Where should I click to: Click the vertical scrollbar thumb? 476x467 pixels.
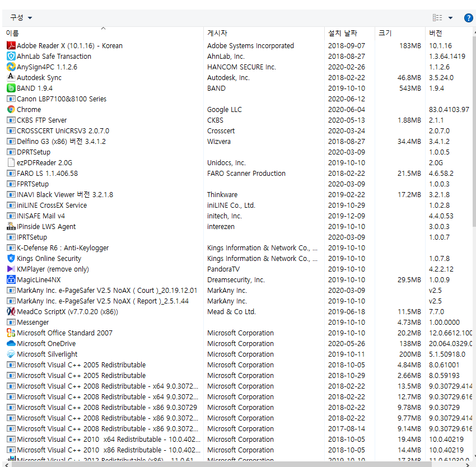pos(474,130)
